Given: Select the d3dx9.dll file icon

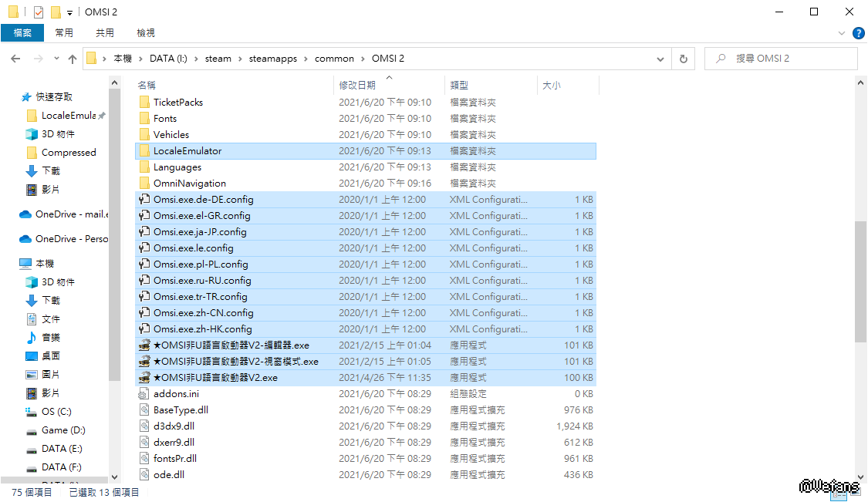Looking at the screenshot, I should [144, 426].
